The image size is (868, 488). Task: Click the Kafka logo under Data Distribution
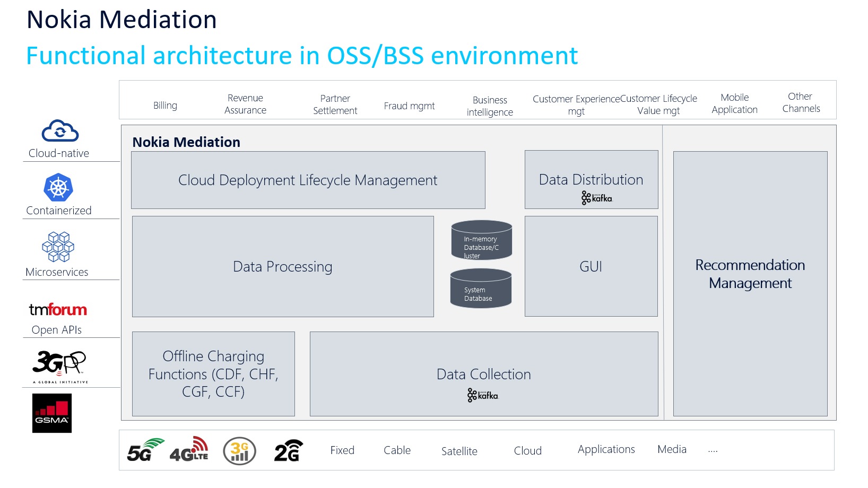tap(597, 198)
